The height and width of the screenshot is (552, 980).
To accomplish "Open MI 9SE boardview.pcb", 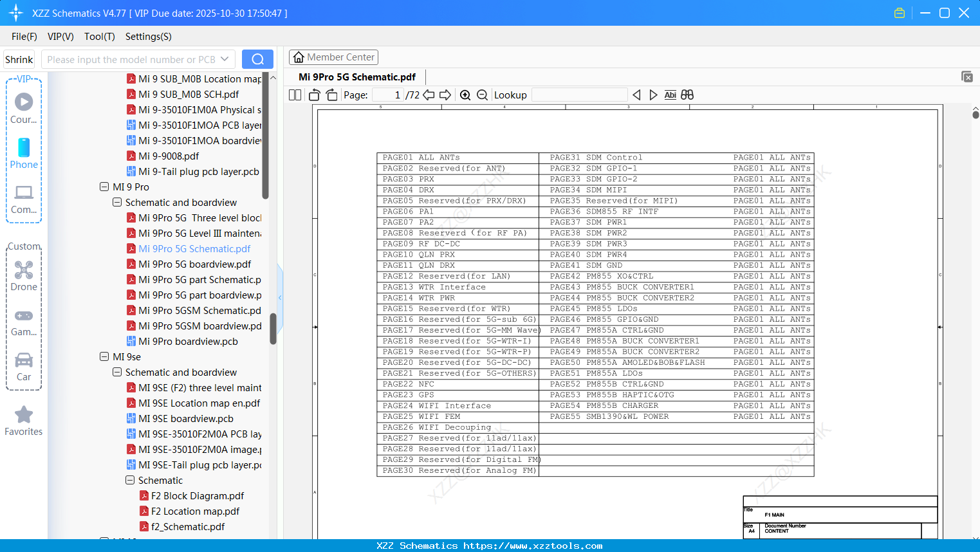I will pyautogui.click(x=186, y=419).
